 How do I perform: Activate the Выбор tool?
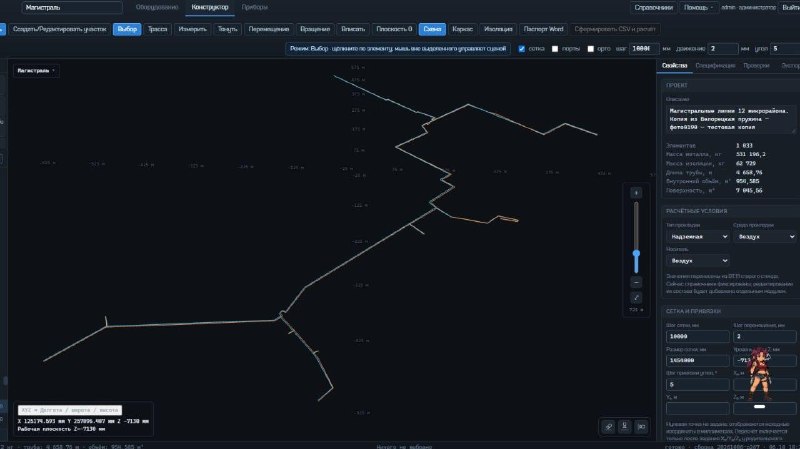coord(127,29)
